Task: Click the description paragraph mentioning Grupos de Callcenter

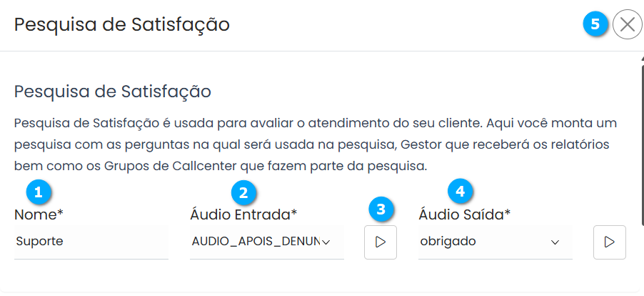Action: [x=314, y=144]
